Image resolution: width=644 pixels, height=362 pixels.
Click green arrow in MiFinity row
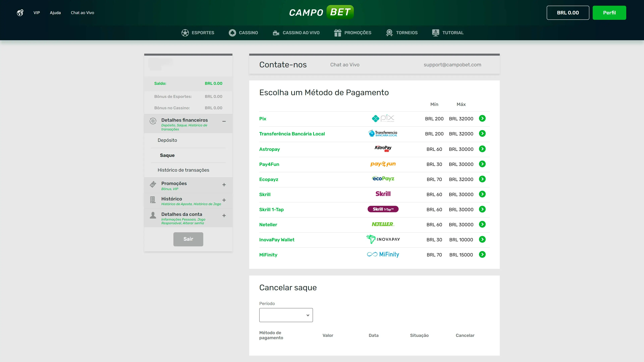482,254
